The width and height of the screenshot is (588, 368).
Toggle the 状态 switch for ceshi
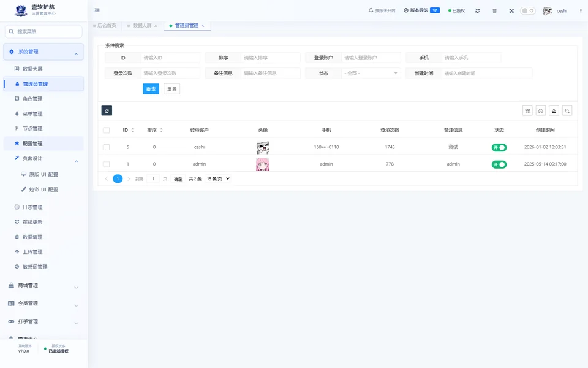click(x=499, y=148)
